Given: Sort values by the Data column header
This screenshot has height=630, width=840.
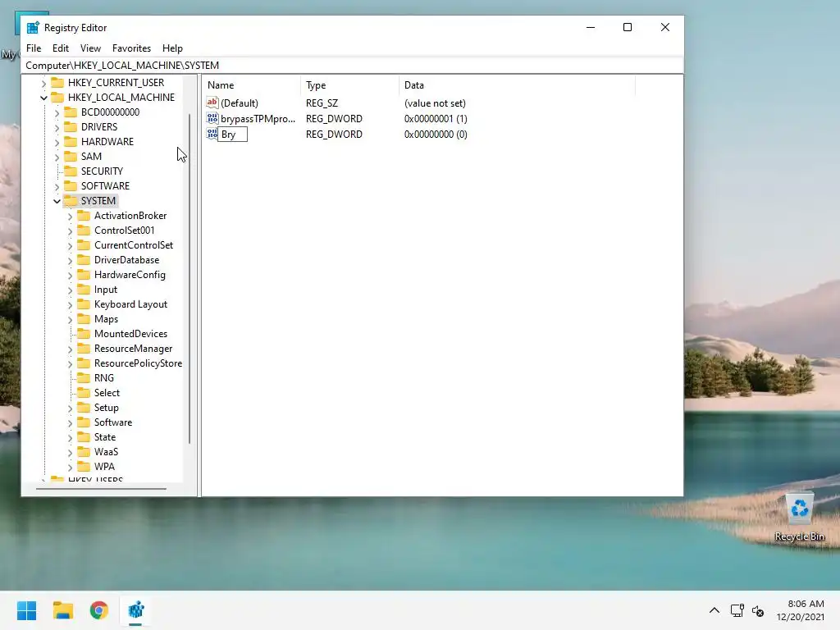Looking at the screenshot, I should (x=517, y=85).
